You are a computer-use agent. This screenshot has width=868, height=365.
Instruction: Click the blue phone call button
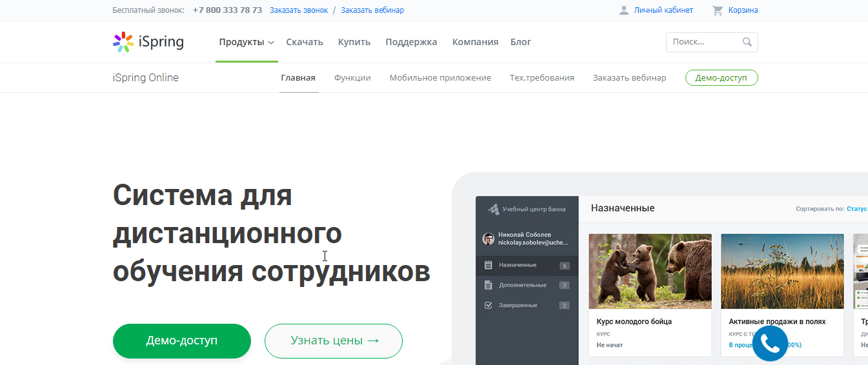tap(770, 343)
